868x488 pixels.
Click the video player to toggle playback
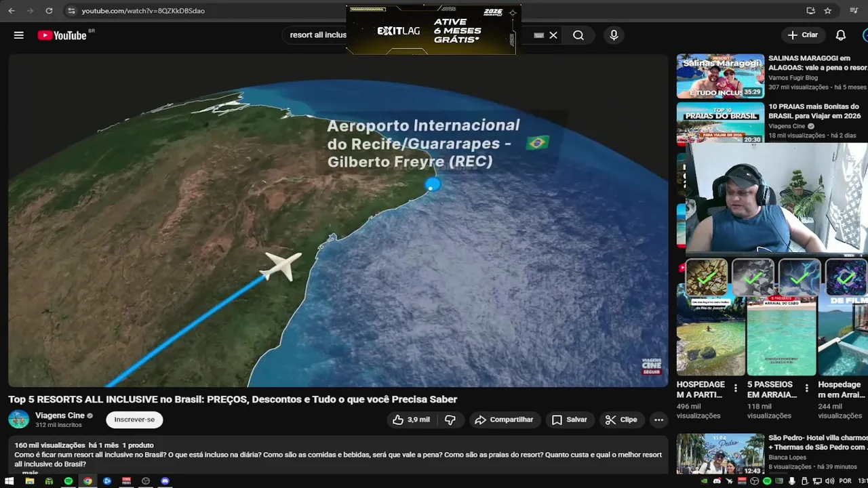coord(338,220)
